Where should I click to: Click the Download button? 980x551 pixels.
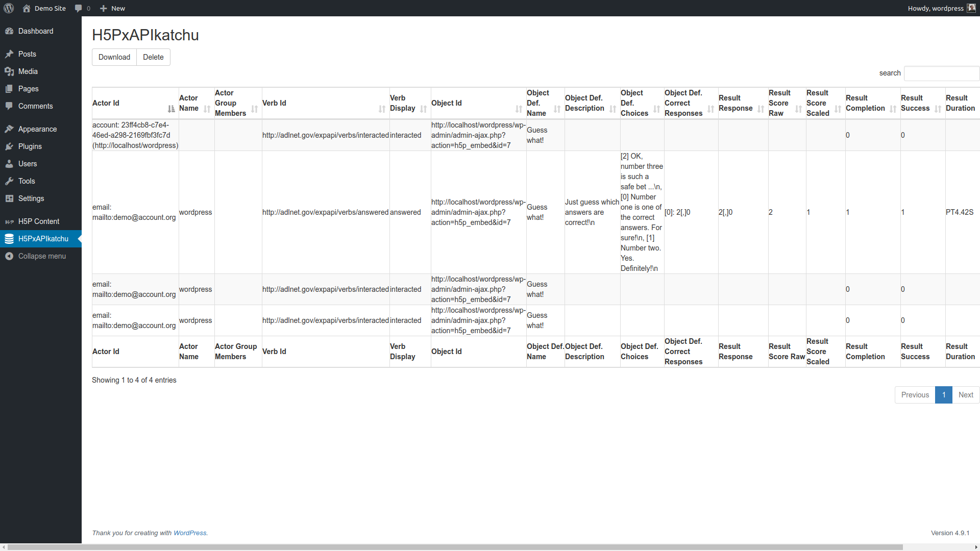(x=114, y=57)
